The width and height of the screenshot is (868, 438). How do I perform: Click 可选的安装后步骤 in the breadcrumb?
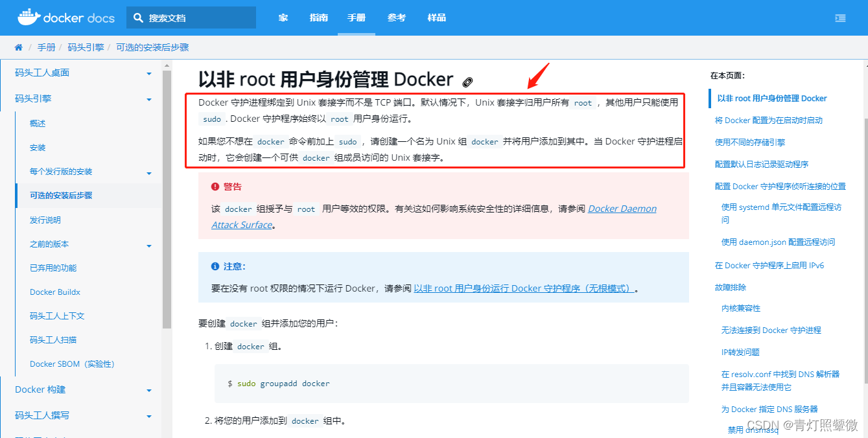[152, 47]
